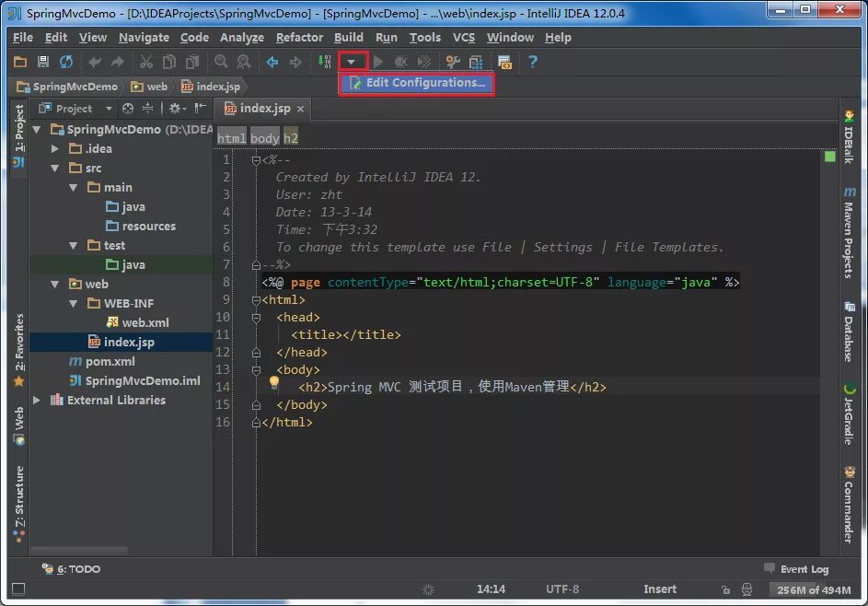
Task: Open the Refactor menu
Action: coord(299,38)
